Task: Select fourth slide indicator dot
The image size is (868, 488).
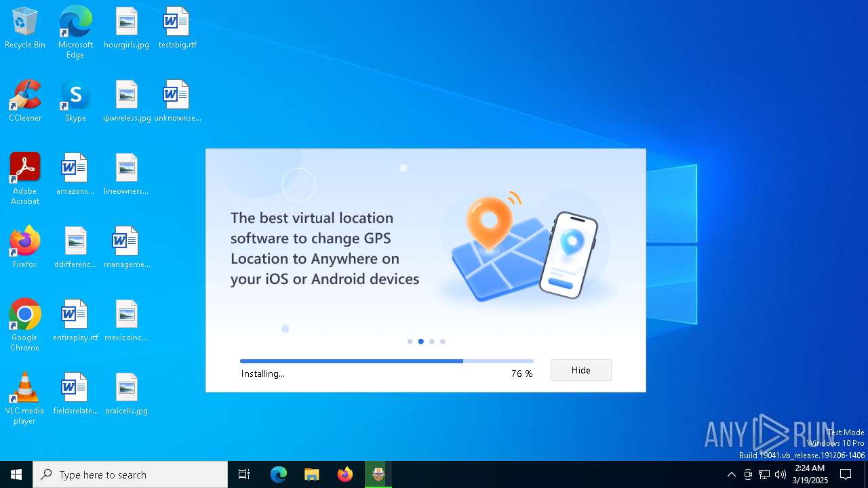Action: [443, 342]
